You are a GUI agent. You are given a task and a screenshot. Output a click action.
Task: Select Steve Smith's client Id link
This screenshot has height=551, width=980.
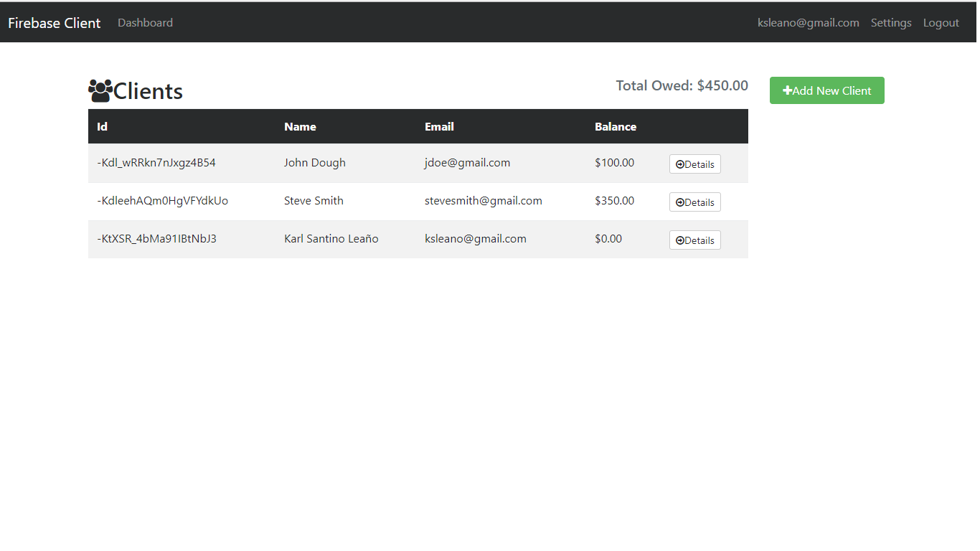(162, 200)
